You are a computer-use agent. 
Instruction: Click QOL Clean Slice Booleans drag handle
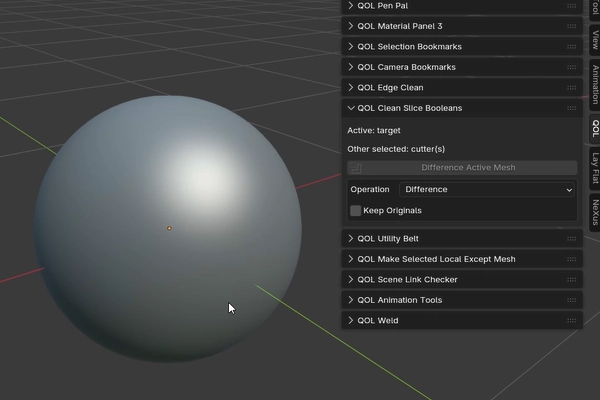point(571,108)
